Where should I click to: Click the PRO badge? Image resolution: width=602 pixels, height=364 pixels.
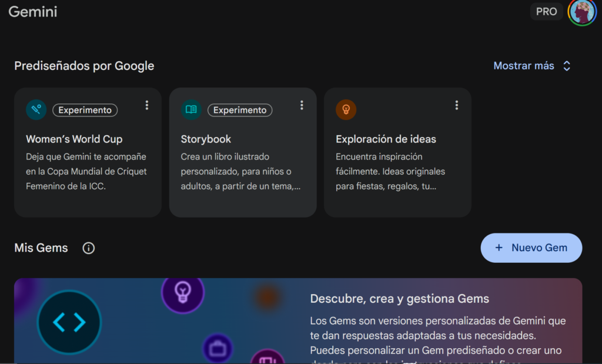click(546, 12)
